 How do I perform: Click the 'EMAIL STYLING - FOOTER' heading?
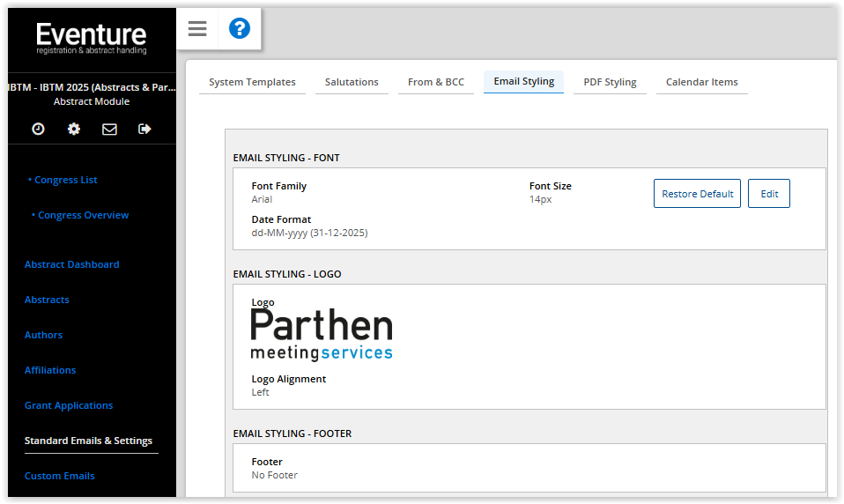[x=292, y=434]
